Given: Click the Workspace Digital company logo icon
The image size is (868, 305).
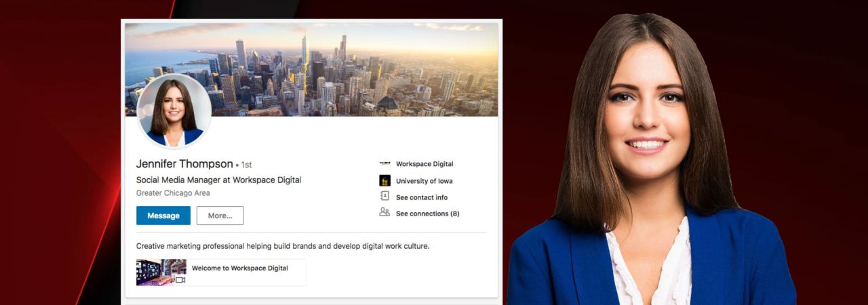Looking at the screenshot, I should click(384, 164).
